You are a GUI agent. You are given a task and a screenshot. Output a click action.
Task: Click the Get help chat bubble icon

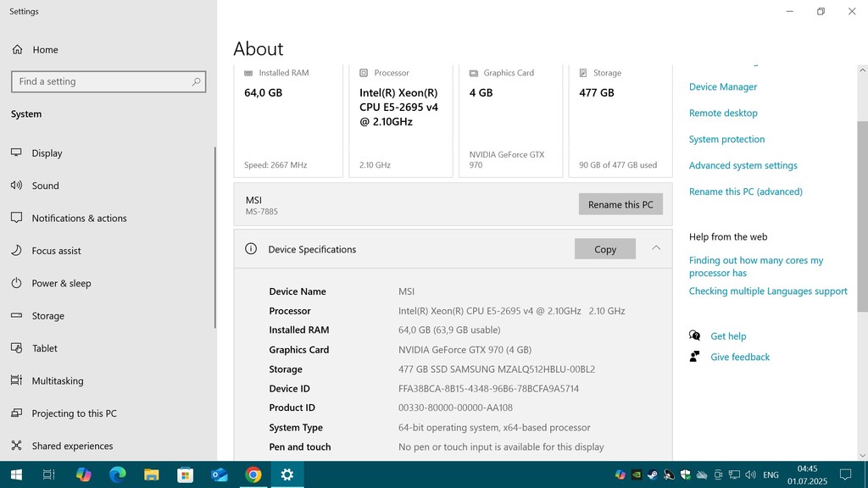tap(695, 335)
